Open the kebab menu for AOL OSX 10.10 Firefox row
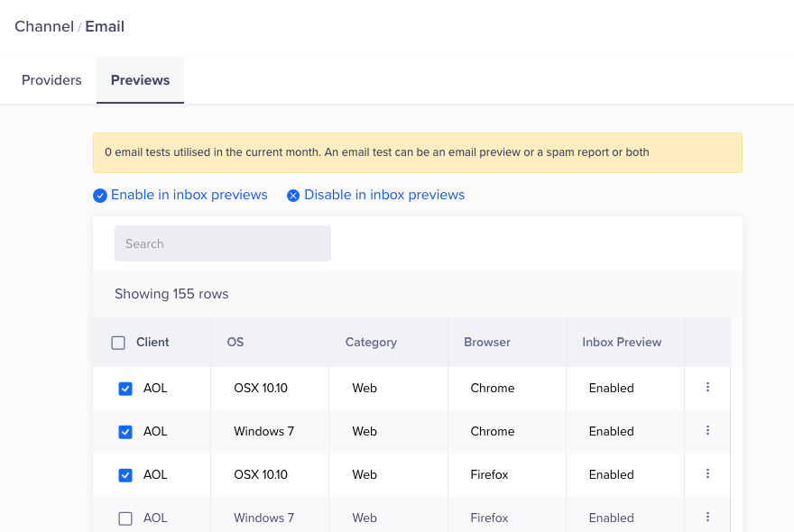Viewport: 794px width, 532px height. click(707, 474)
